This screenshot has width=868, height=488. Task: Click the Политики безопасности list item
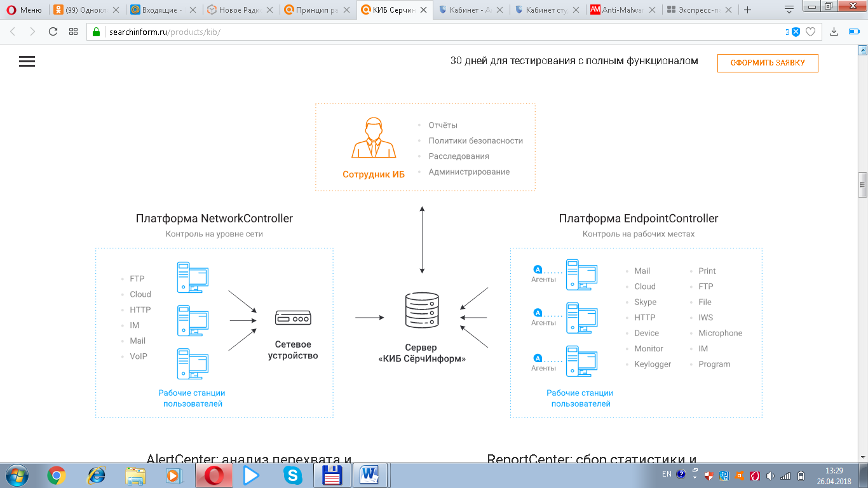coord(476,140)
